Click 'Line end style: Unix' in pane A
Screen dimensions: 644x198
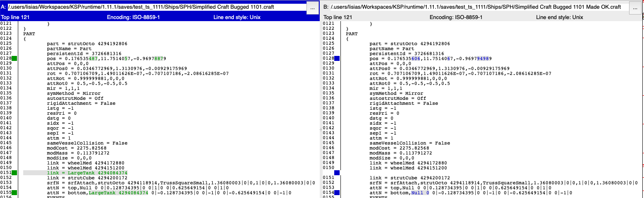[x=237, y=17]
